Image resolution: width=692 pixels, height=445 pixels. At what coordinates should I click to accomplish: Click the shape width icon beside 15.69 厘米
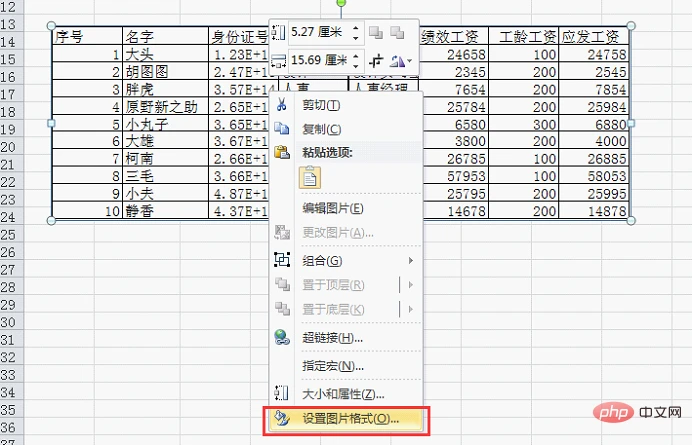pyautogui.click(x=279, y=60)
